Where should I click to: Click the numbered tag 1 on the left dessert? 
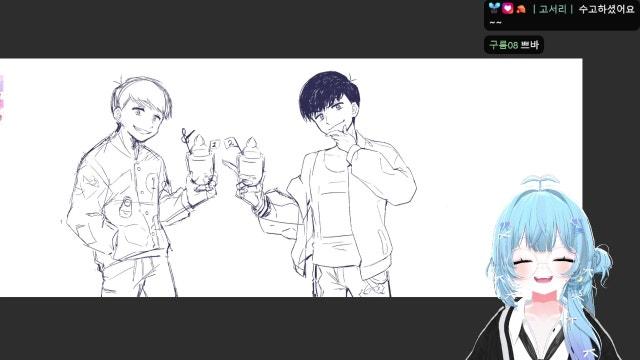coord(215,144)
